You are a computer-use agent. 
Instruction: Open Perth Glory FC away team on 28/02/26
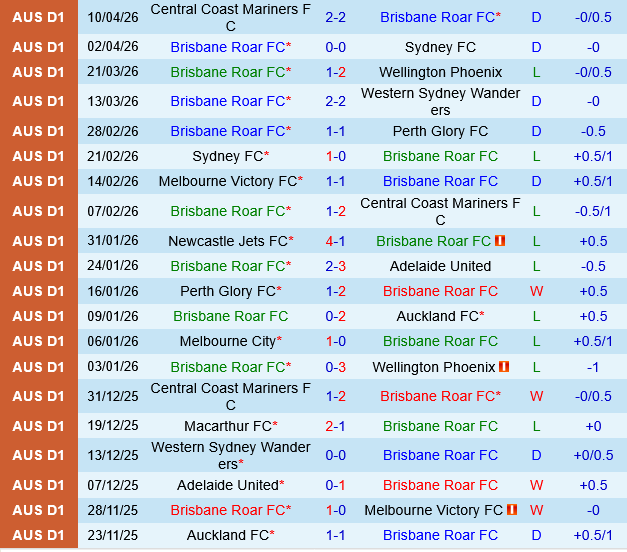pos(440,131)
